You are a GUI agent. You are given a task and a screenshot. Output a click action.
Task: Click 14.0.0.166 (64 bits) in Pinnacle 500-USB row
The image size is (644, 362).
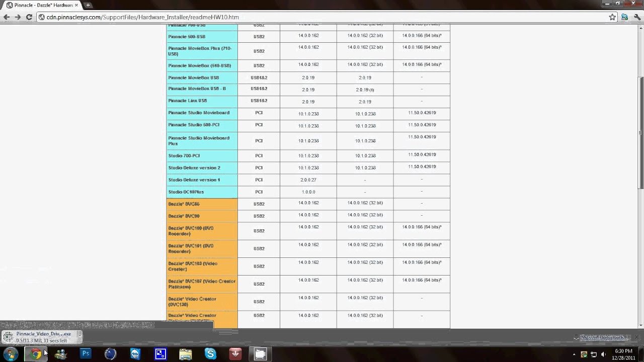coord(422,35)
